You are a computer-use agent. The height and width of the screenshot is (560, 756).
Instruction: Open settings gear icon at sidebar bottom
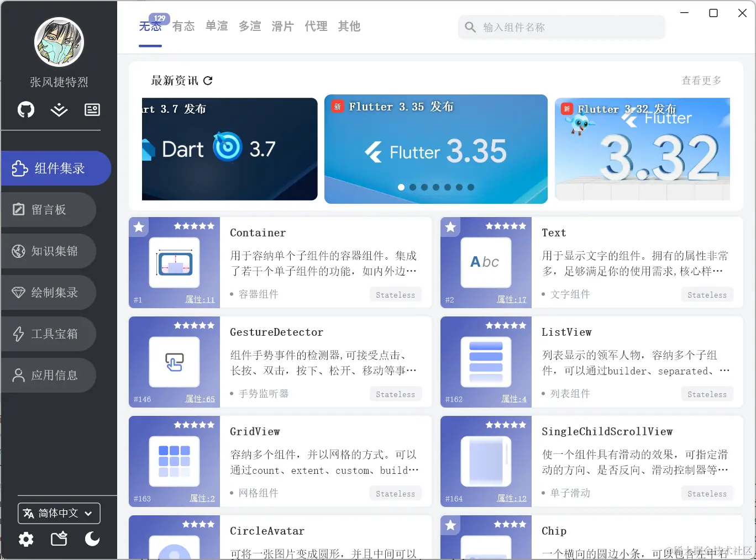(x=26, y=539)
